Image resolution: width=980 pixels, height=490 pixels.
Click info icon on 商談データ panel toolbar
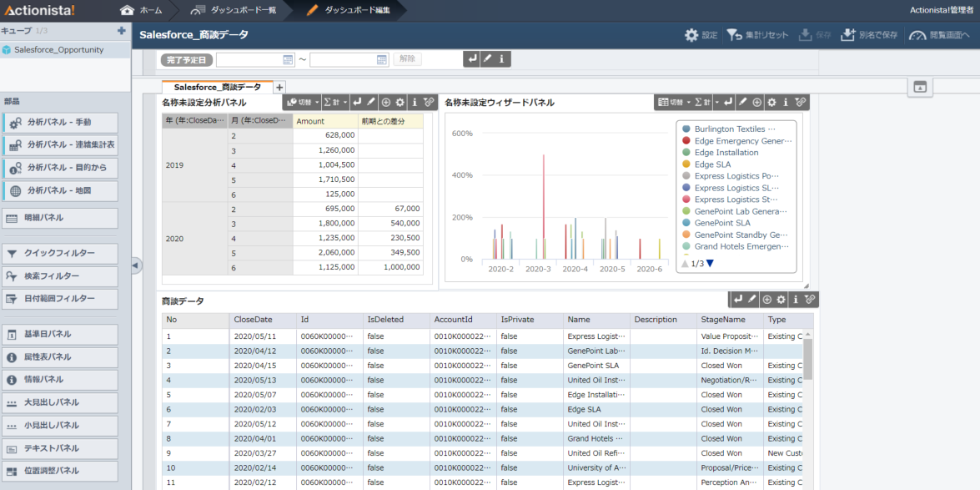[x=796, y=300]
